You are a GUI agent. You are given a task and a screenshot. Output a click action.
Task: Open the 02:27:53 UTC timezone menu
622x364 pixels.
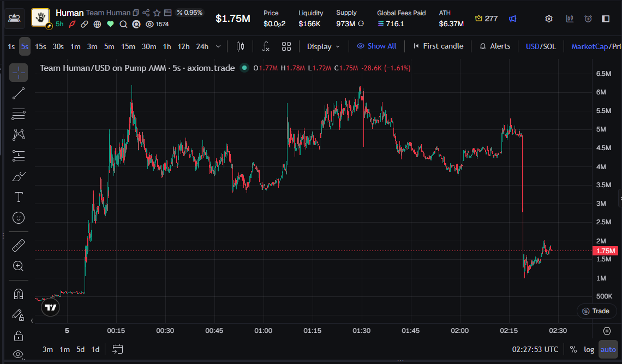coord(535,349)
